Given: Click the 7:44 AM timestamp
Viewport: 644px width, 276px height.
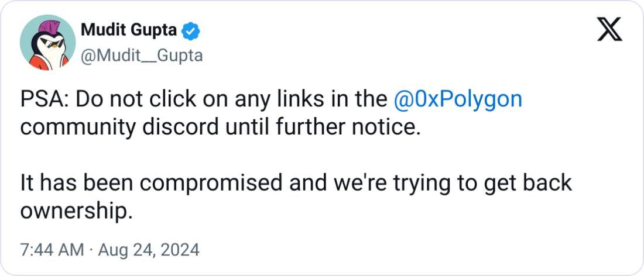Looking at the screenshot, I should pyautogui.click(x=52, y=250).
